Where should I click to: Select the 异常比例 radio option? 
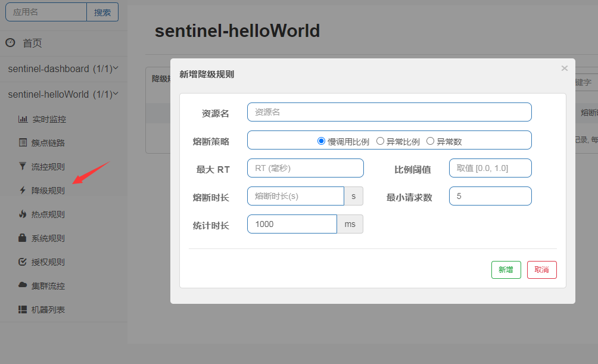click(x=380, y=141)
